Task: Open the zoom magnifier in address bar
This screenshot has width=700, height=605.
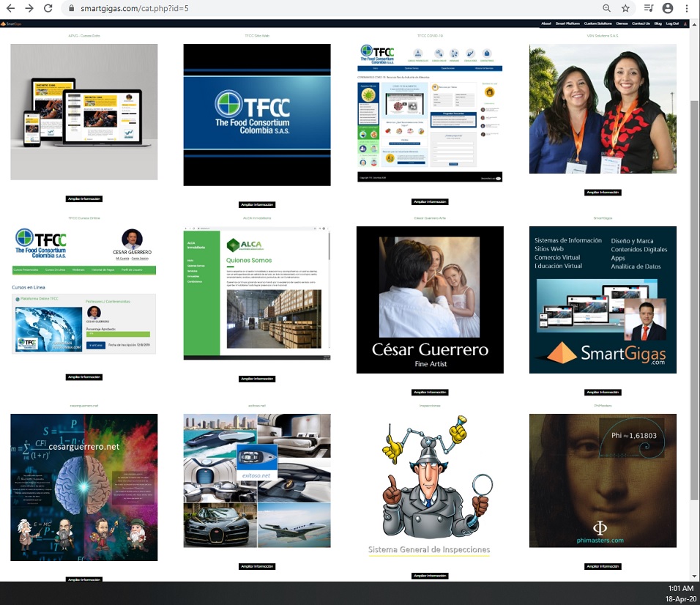Action: coord(607,8)
